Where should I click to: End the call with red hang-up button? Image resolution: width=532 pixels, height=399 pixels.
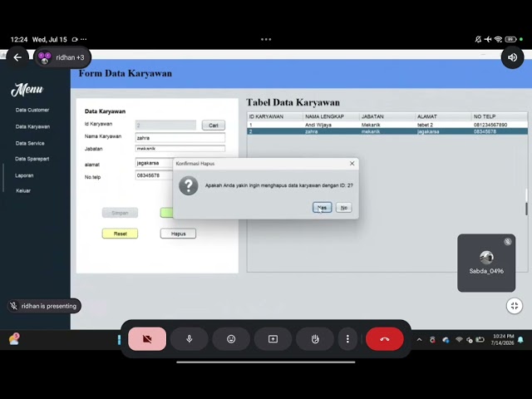(385, 339)
